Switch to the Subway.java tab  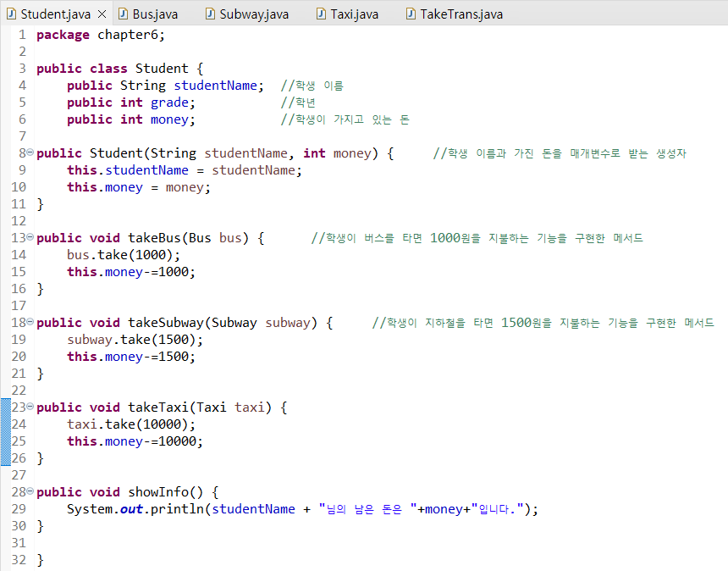[247, 14]
